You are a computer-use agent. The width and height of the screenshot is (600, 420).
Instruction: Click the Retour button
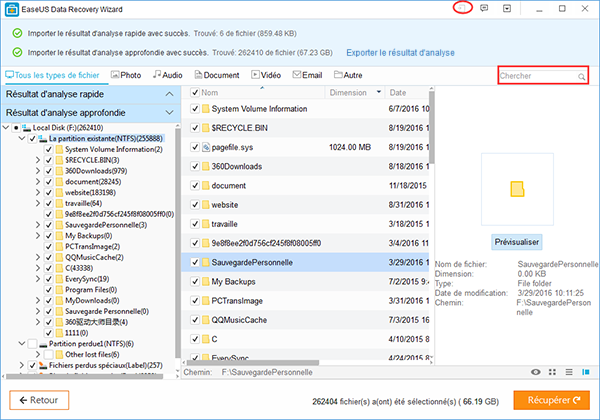pos(39,400)
